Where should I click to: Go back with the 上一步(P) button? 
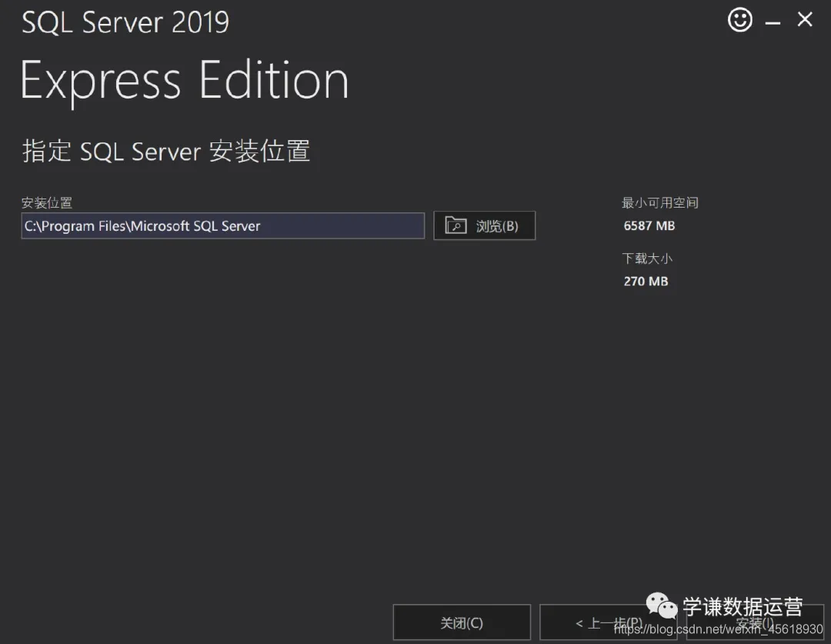609,622
